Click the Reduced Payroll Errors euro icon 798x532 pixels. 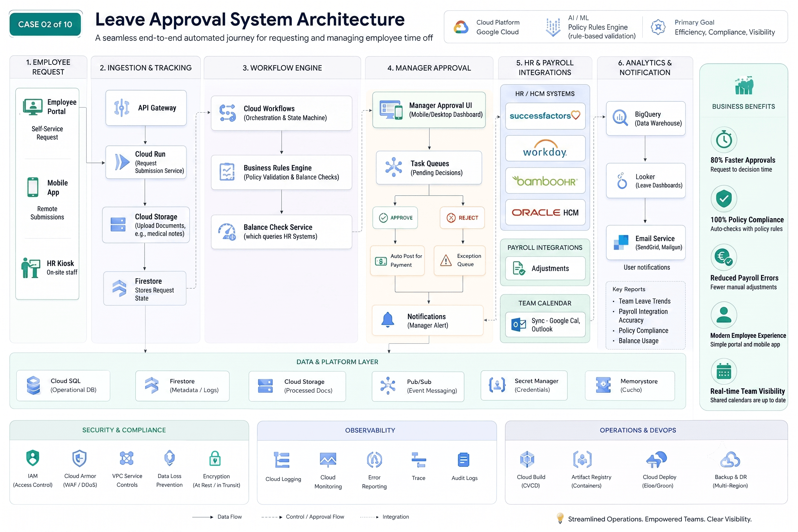tap(724, 257)
